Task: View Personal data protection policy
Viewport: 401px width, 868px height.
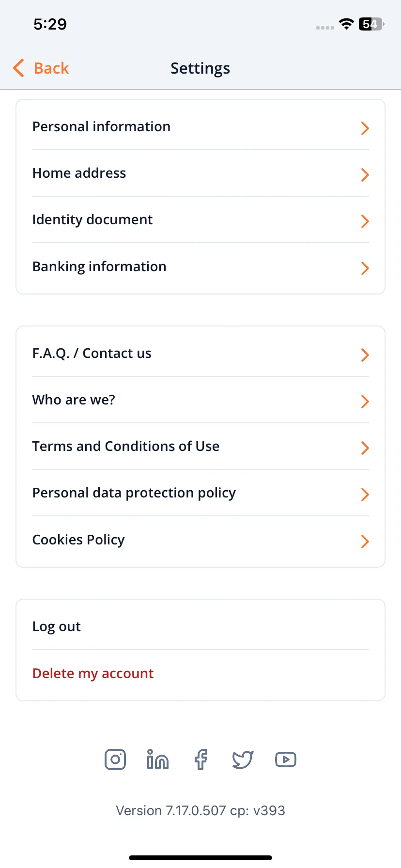Action: coord(200,493)
